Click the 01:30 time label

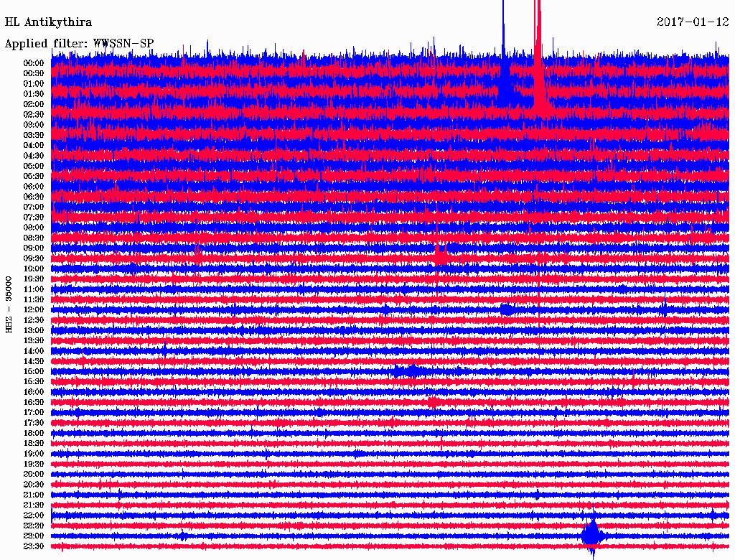tap(34, 94)
